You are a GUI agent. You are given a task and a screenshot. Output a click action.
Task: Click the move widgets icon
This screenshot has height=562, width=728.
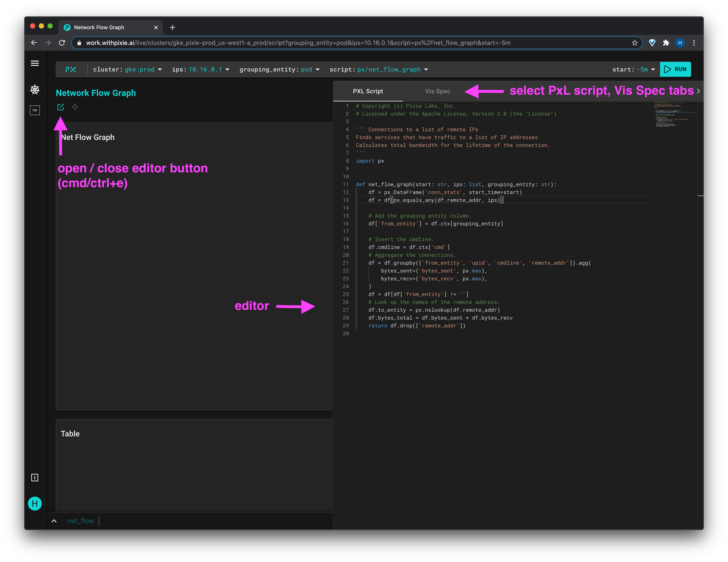[x=75, y=107]
